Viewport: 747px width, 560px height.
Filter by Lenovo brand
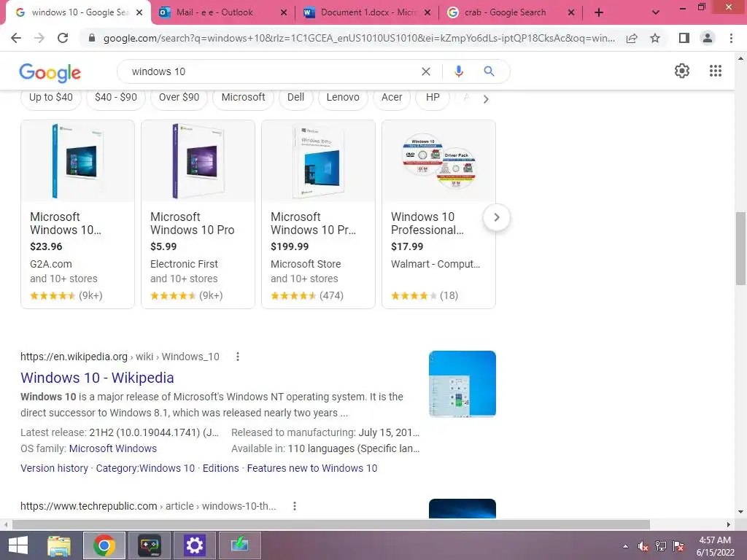click(343, 98)
